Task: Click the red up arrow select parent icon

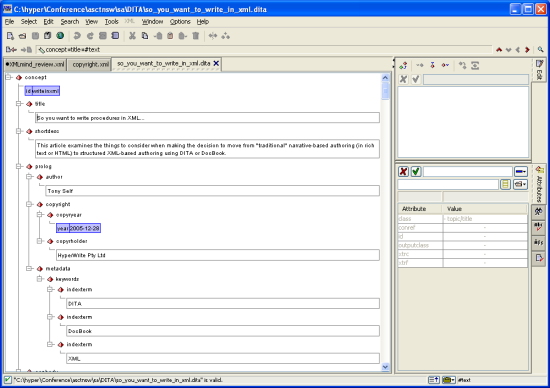Action: (x=499, y=50)
